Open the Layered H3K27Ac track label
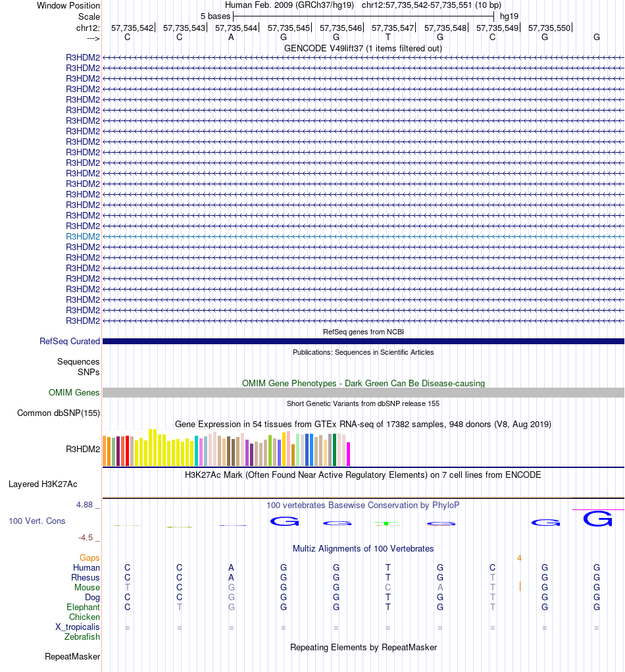625x672 pixels. click(43, 484)
